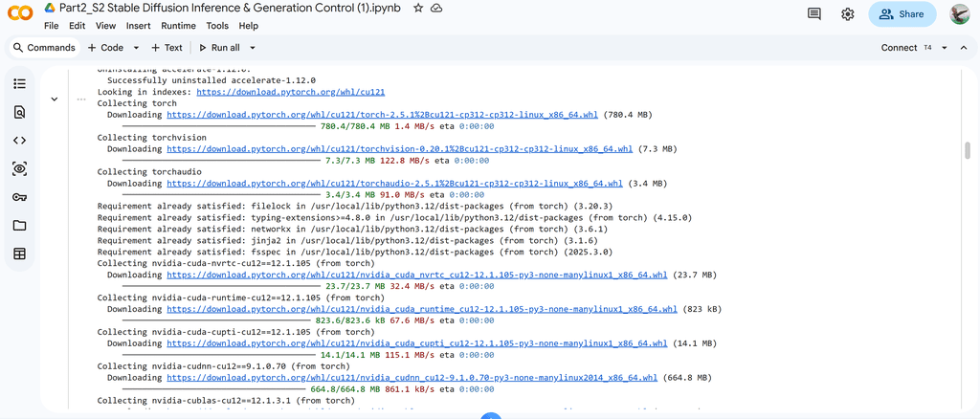Open the Tools menu
The image size is (980, 419).
point(217,26)
